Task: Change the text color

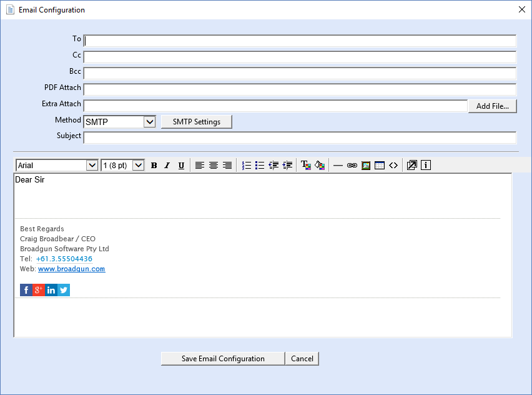Action: [x=305, y=166]
